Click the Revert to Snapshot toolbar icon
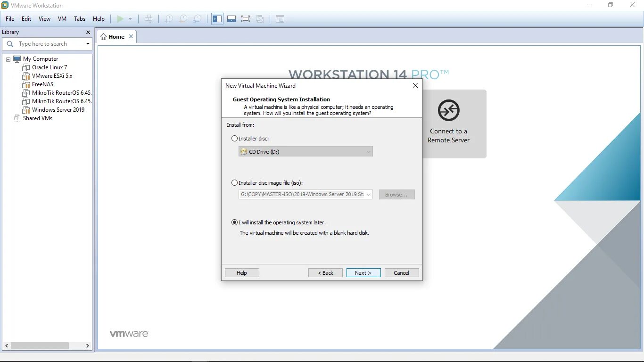This screenshot has height=362, width=644. (183, 19)
